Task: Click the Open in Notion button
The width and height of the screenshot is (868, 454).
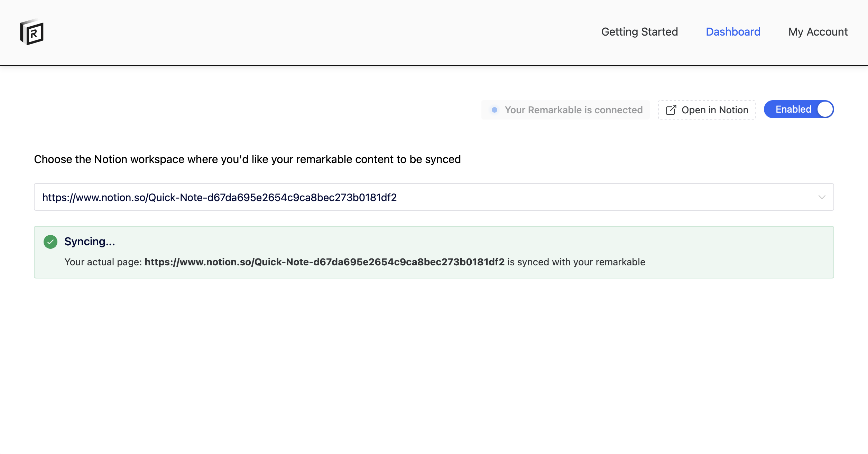Action: [707, 110]
